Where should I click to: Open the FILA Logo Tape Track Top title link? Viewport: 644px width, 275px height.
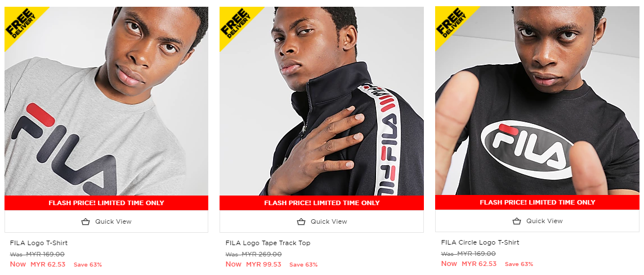pos(268,243)
